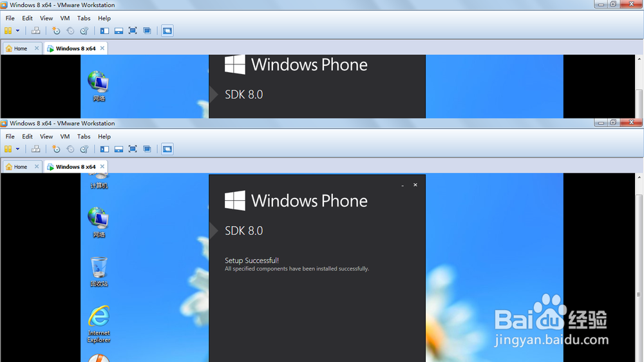Open the File menu in upper VMware window
Viewport: 644px width, 362px height.
[x=10, y=18]
